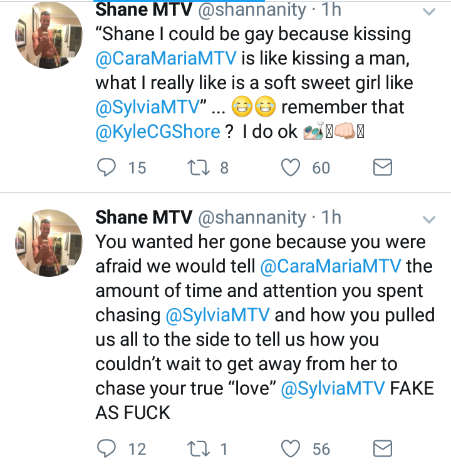Visit the @KyleCGShore profile mention

(158, 132)
